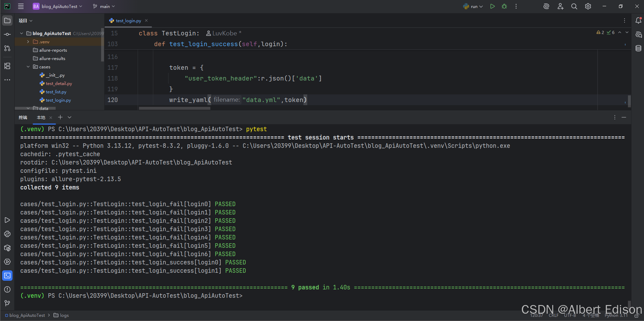Click the blog_ApiAutoTest breadcrumb in status bar

coord(25,315)
